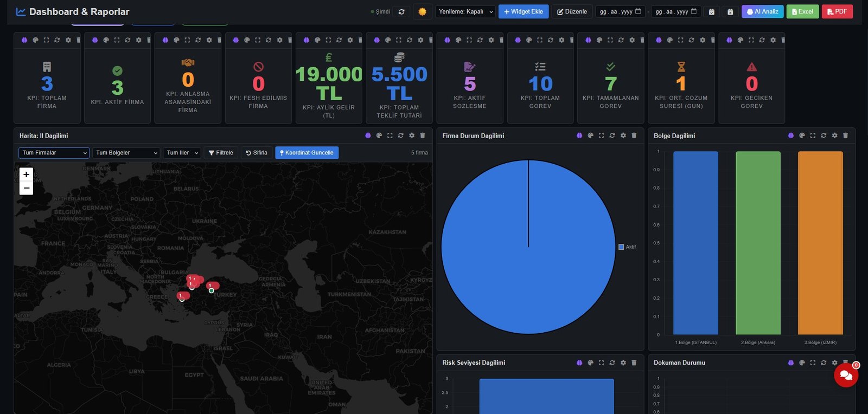This screenshot has height=414, width=868.
Task: Refresh the Fesh Edilmis Firma KPI
Action: tap(269, 40)
